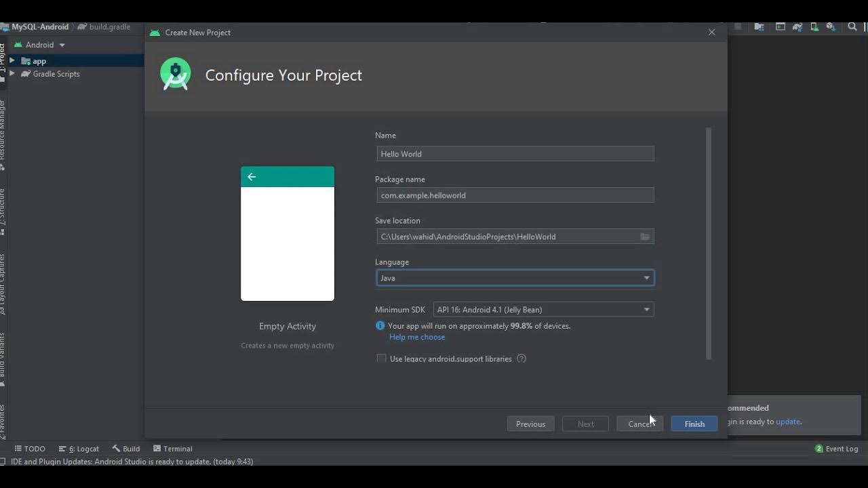Click the dialog's vertical scrollbar
The height and width of the screenshot is (488, 868).
click(709, 244)
